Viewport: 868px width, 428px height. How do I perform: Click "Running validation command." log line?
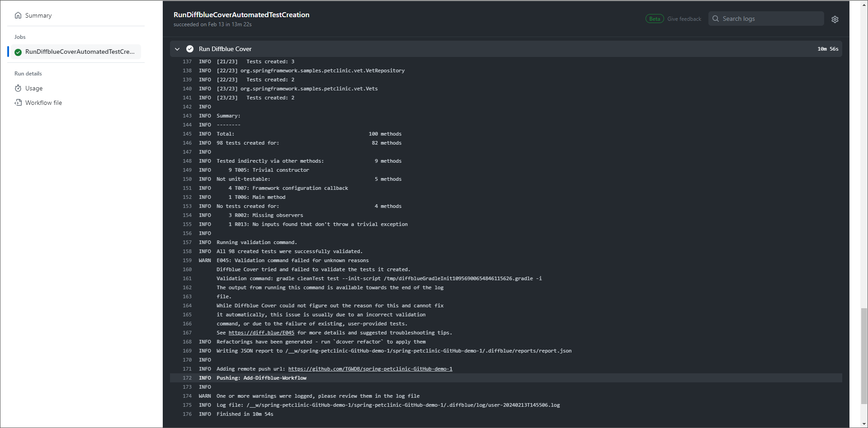pyautogui.click(x=257, y=242)
